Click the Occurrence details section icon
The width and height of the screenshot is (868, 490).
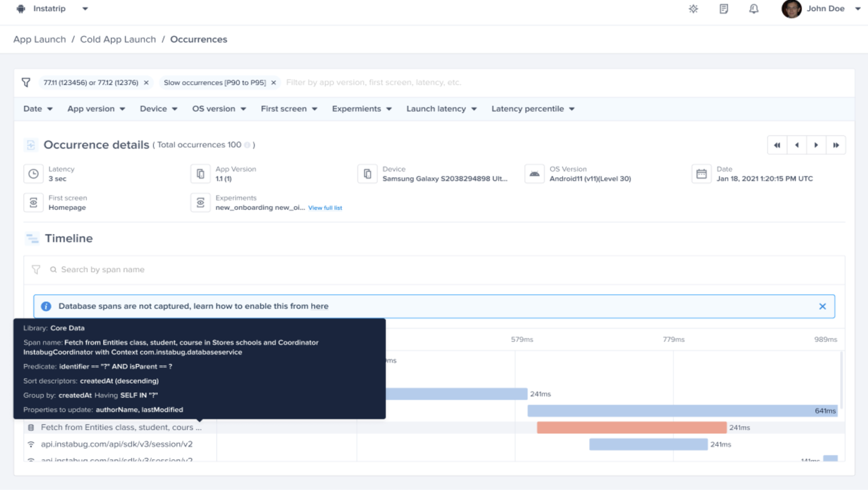(x=31, y=145)
